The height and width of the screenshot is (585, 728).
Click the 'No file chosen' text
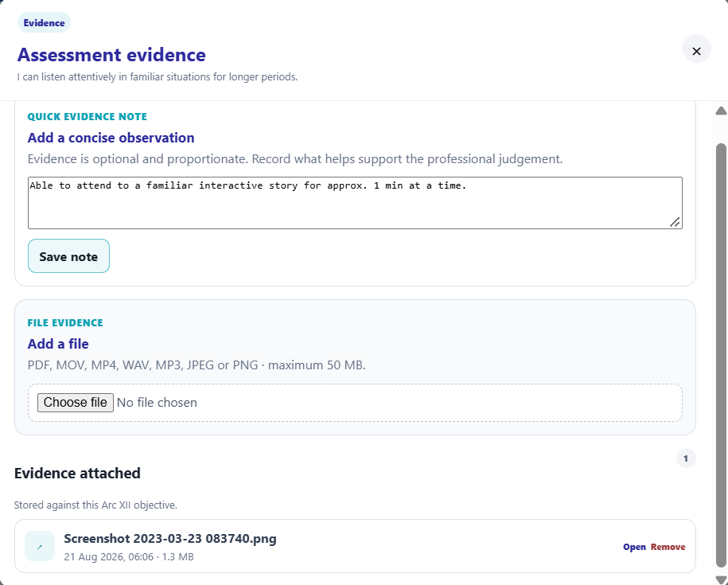pyautogui.click(x=157, y=403)
